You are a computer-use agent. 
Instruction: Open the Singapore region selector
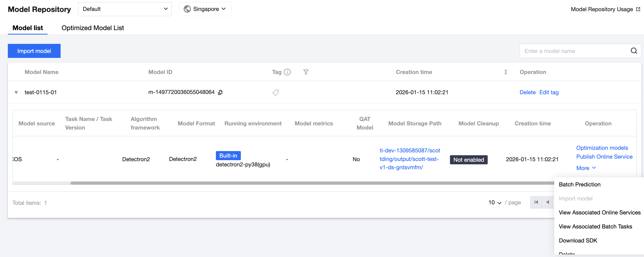[205, 9]
